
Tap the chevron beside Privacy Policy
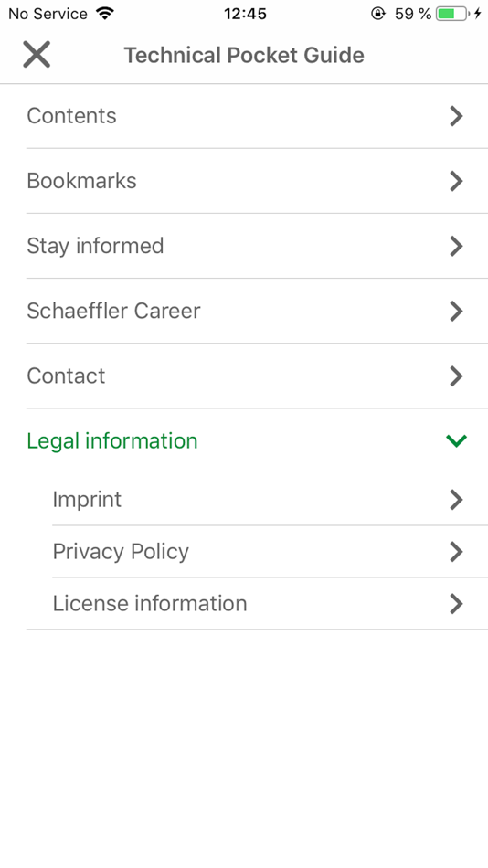456,551
